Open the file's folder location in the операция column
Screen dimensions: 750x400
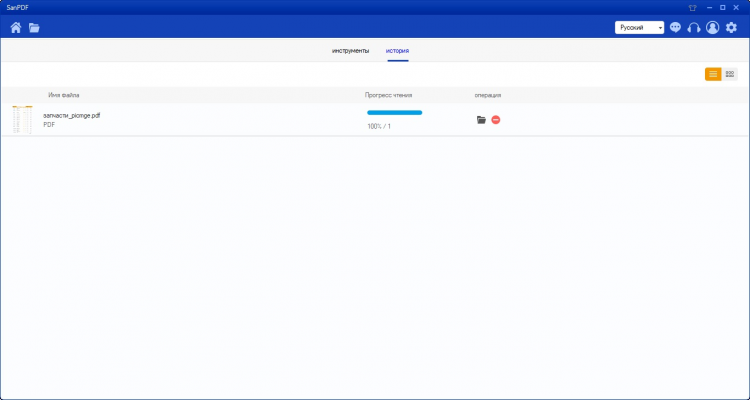click(x=481, y=120)
